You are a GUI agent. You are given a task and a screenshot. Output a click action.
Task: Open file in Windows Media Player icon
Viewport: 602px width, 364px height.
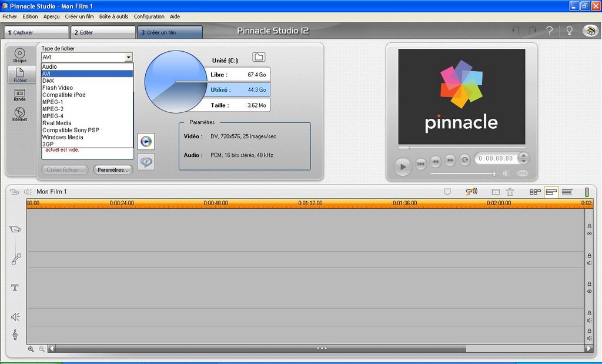click(146, 141)
